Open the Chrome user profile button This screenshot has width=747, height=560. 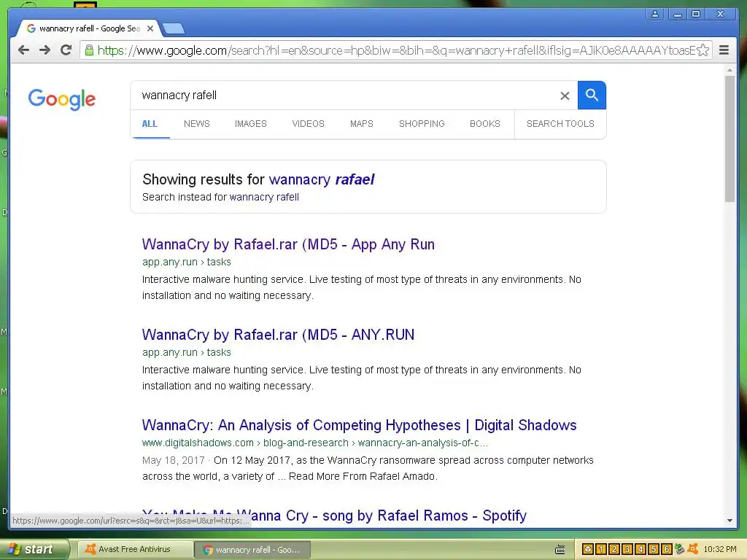(655, 15)
